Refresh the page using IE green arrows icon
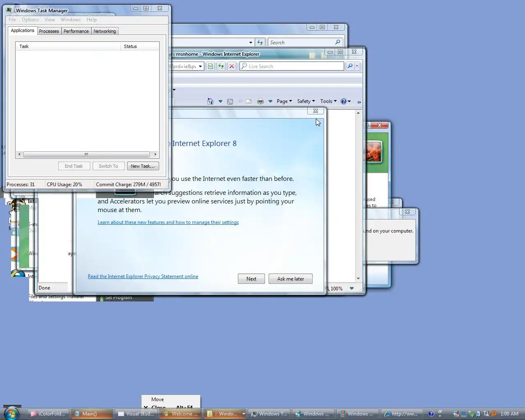Viewport: 525px width, 420px height. click(221, 66)
